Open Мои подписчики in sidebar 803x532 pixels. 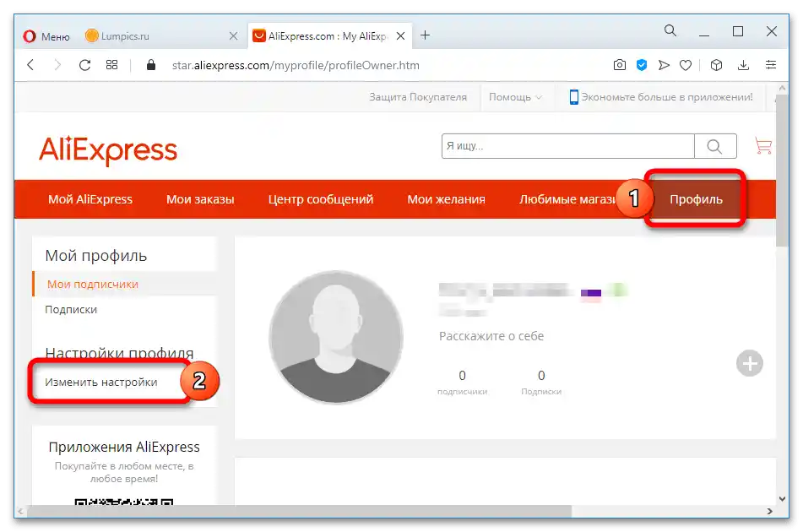(x=93, y=285)
